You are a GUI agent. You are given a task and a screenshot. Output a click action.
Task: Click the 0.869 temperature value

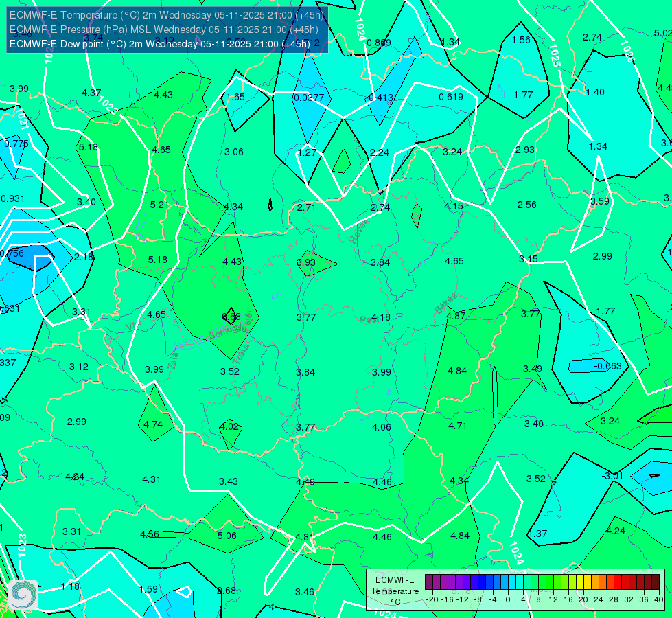380,43
